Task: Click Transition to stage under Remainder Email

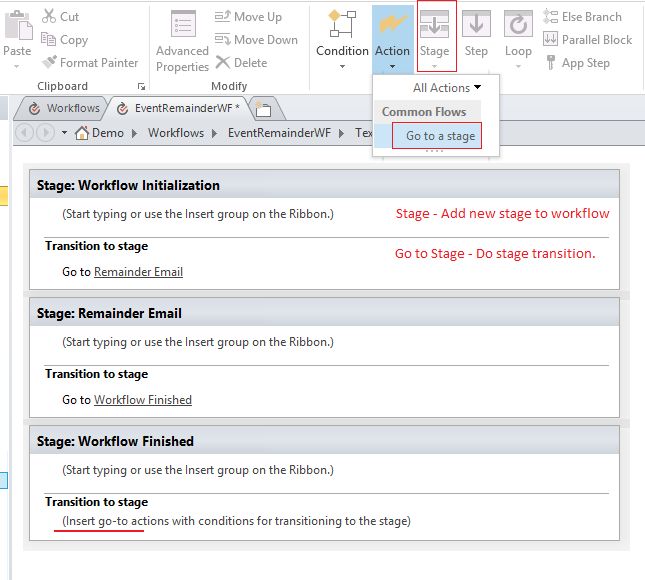Action: pos(97,374)
